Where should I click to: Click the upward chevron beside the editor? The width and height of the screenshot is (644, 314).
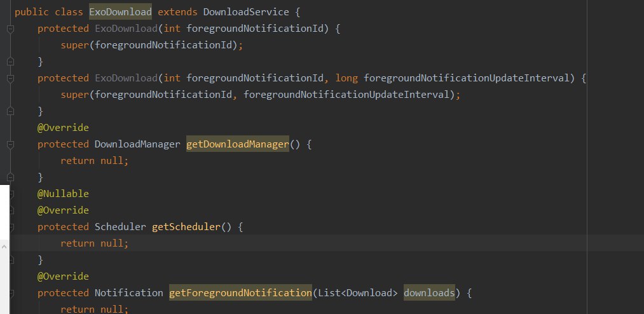coord(4,247)
